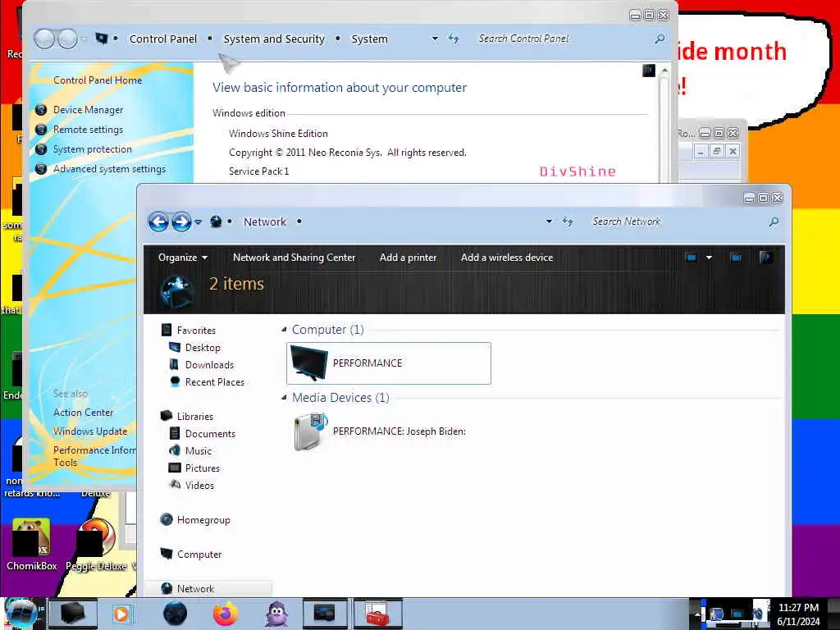Go forward in the Network window
840x630 pixels.
tap(181, 221)
